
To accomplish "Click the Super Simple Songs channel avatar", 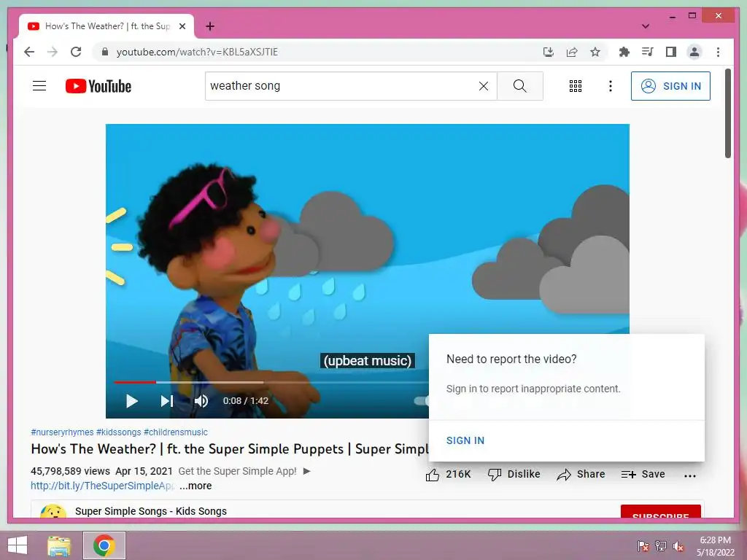I will [x=53, y=511].
